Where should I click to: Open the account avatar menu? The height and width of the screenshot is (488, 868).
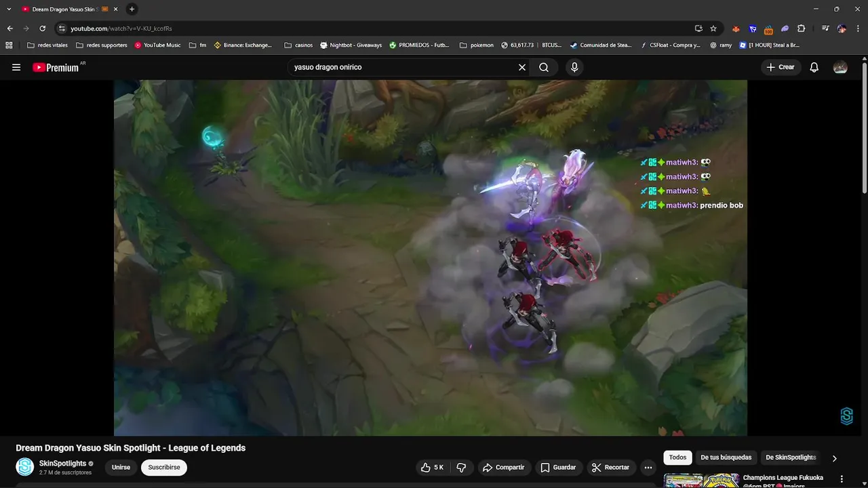(x=840, y=67)
